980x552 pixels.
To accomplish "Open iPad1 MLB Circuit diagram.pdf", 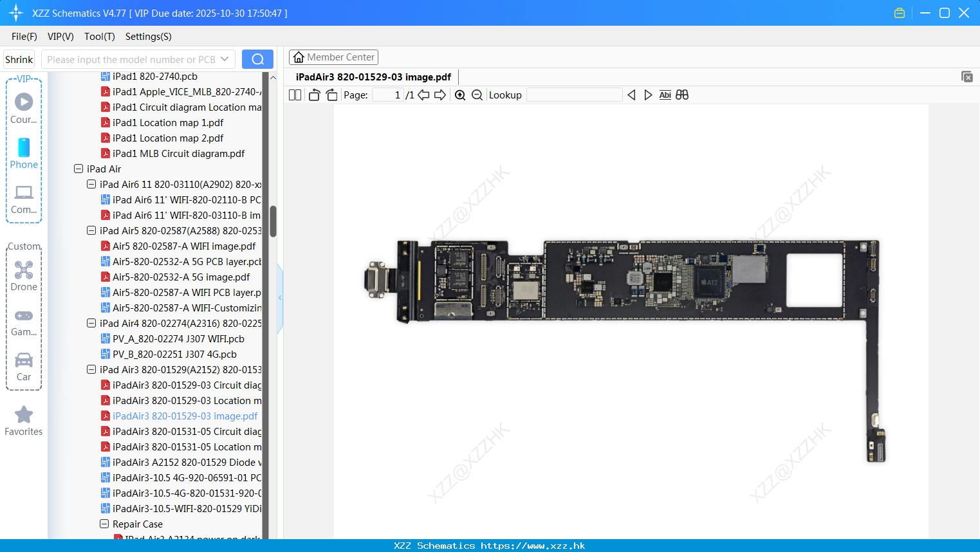I will pyautogui.click(x=178, y=154).
